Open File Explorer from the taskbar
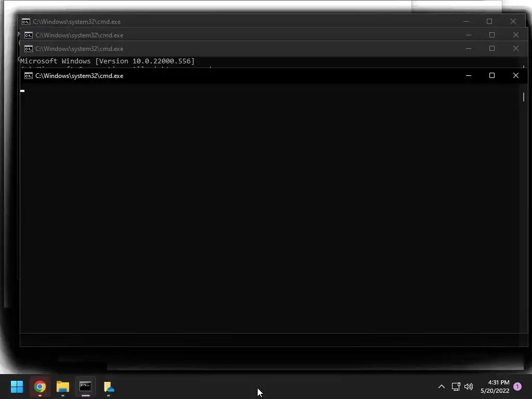The width and height of the screenshot is (532, 399). pos(63,387)
